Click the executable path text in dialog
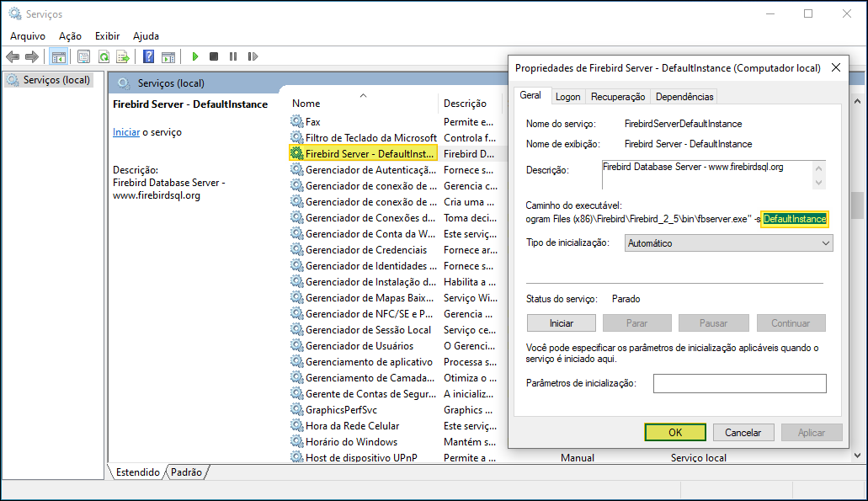868x501 pixels. click(x=676, y=219)
